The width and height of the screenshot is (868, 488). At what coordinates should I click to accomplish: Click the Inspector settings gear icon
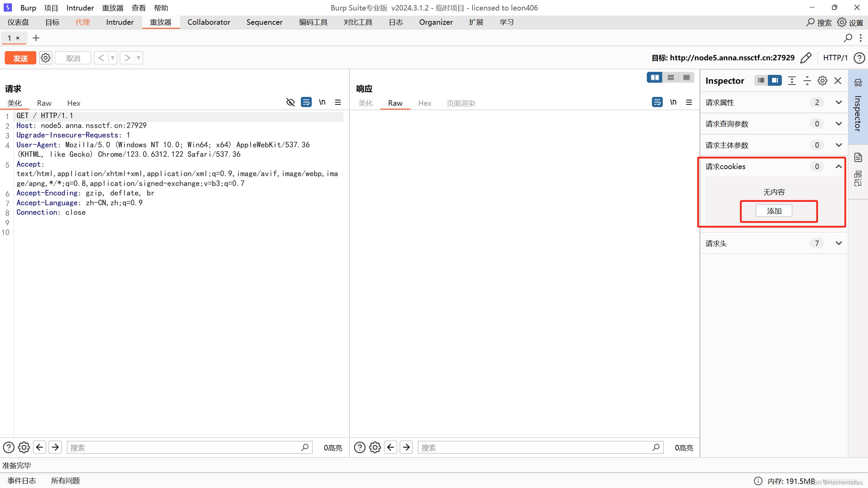(x=822, y=81)
